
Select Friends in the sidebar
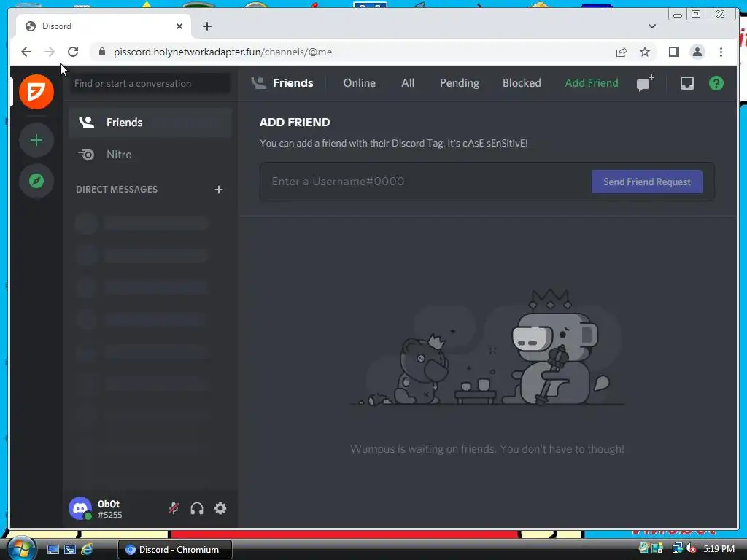tap(150, 122)
